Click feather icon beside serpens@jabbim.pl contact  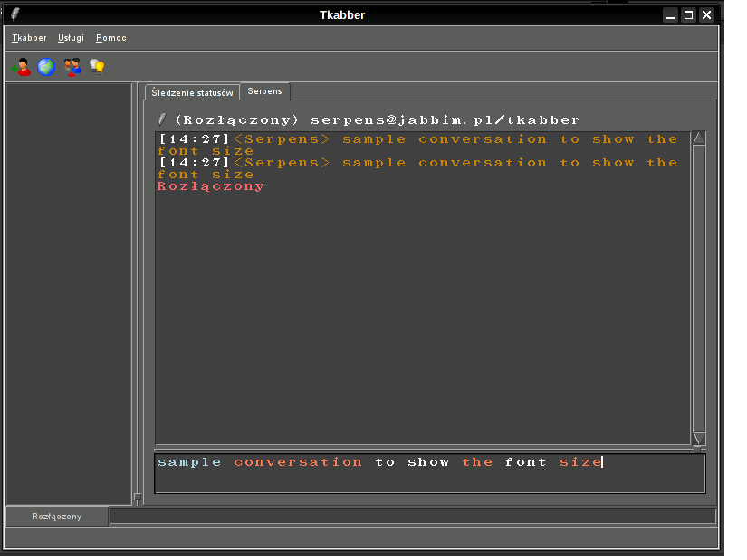(x=162, y=119)
